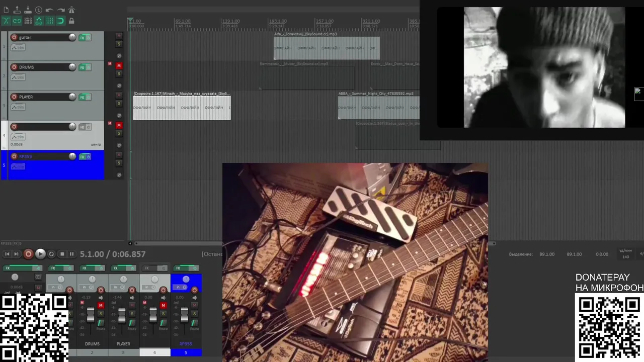
Task: Toggle mute on track 4 mixer strip
Action: tap(163, 305)
